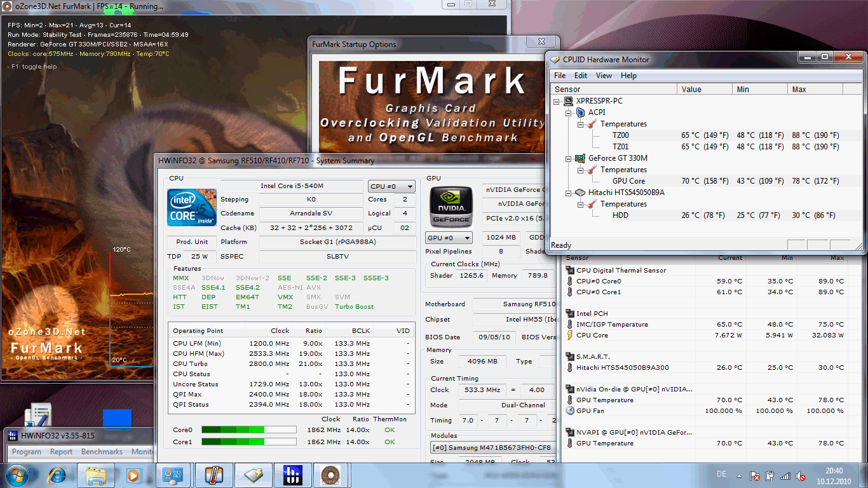Viewport: 868px width, 488px height.
Task: Click the DE language indicator
Action: 722,475
